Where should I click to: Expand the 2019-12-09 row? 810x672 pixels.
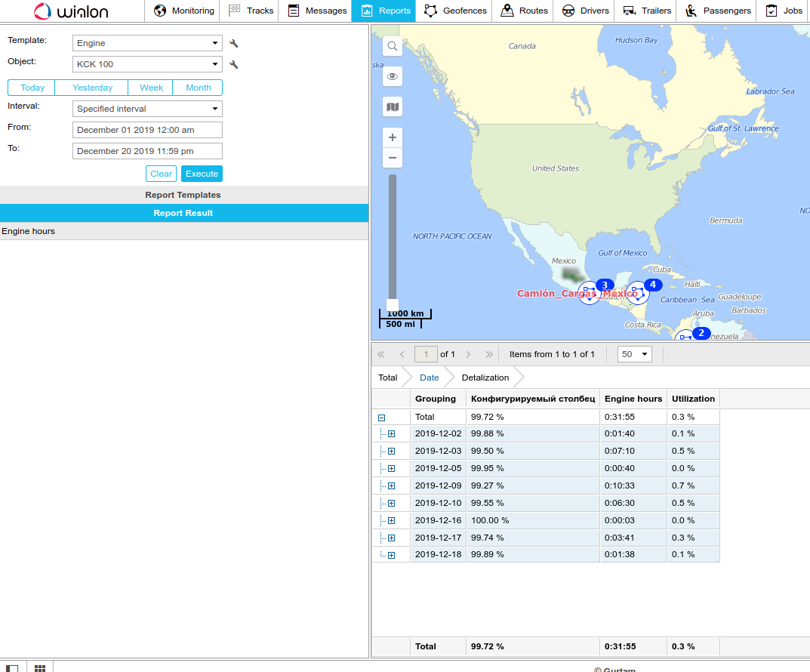pos(391,486)
